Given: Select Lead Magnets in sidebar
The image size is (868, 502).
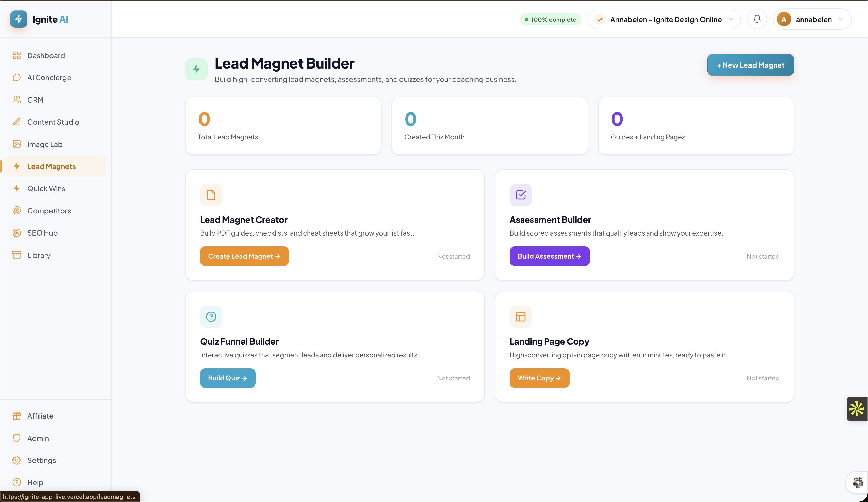Looking at the screenshot, I should 55,166.
